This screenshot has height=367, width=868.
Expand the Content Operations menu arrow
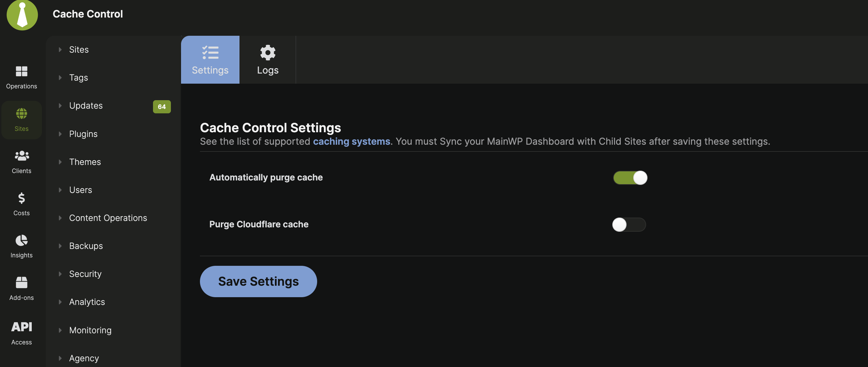click(x=60, y=218)
